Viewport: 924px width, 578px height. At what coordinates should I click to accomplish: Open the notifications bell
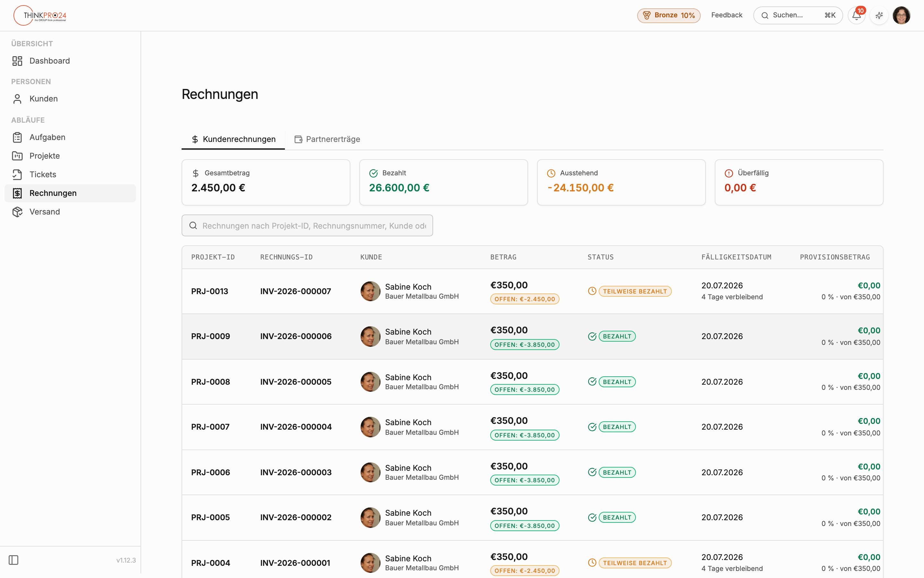tap(856, 15)
